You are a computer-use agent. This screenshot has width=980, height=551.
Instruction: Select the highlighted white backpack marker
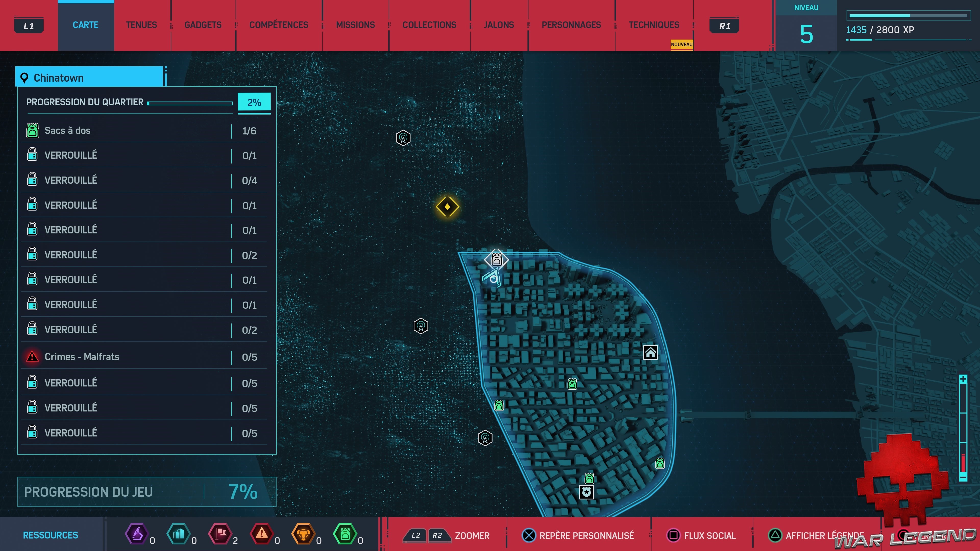tap(496, 260)
